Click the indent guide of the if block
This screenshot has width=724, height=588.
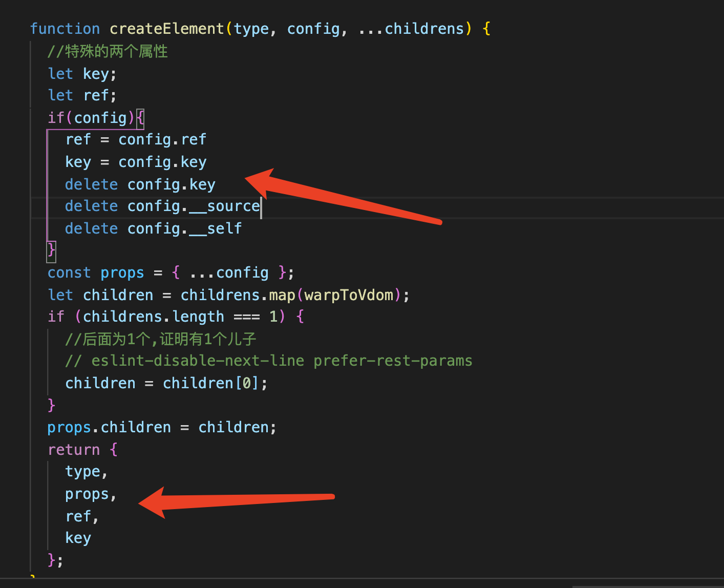pos(47,184)
